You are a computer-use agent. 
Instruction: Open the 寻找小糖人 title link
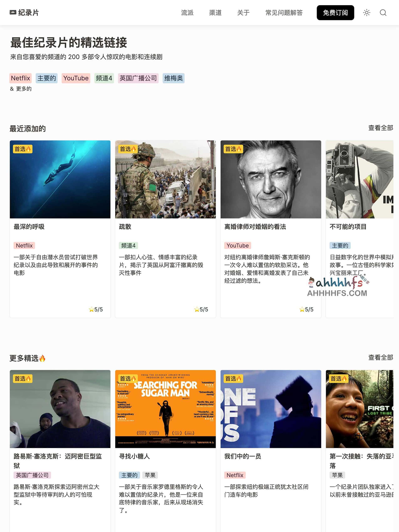[x=134, y=456]
